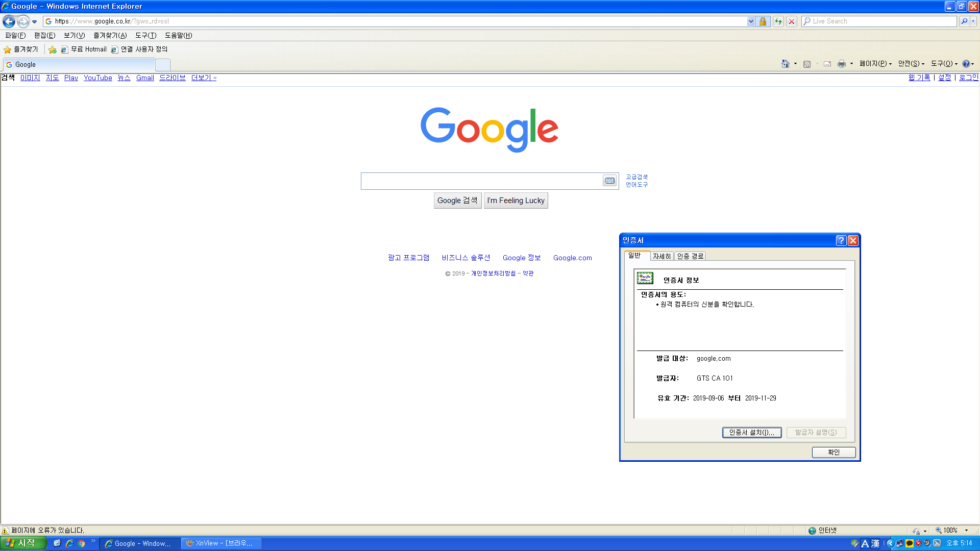Click the padlock security report icon
This screenshot has width=980, height=551.
tap(763, 21)
